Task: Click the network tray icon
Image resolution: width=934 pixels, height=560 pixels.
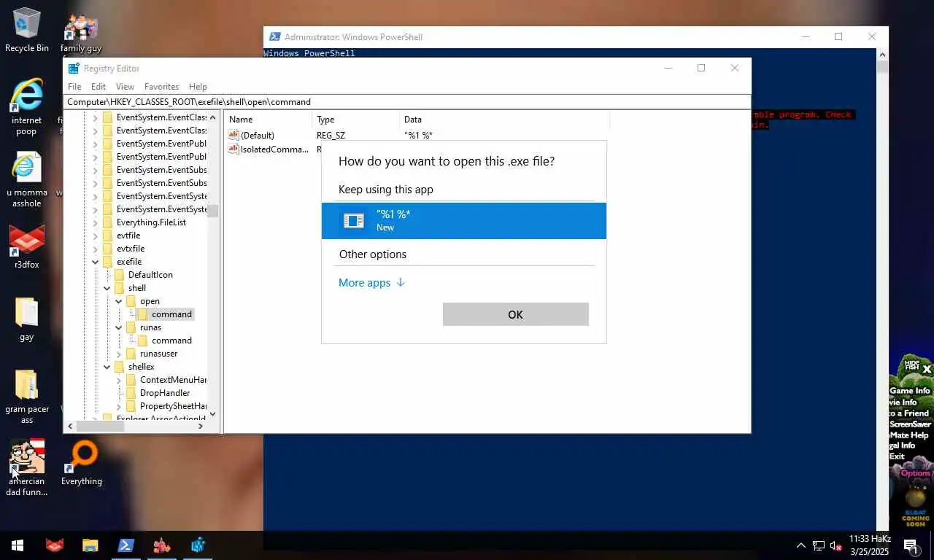Action: 819,545
